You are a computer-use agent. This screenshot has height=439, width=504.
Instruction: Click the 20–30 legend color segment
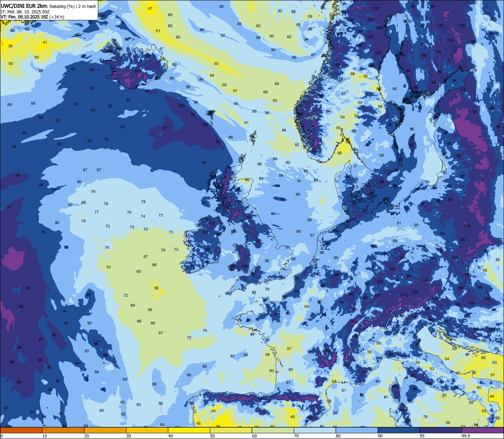coord(105,430)
